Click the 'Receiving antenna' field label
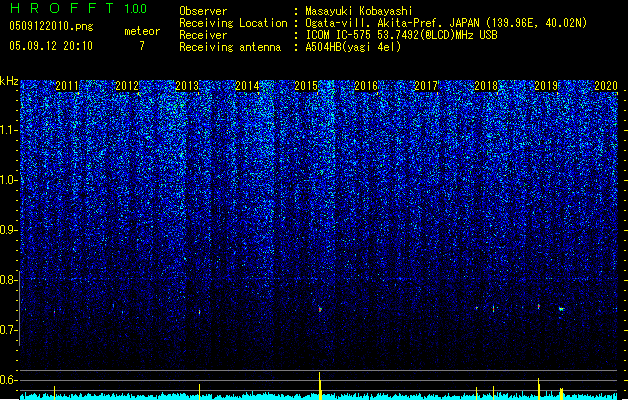629x400 pixels. click(230, 47)
